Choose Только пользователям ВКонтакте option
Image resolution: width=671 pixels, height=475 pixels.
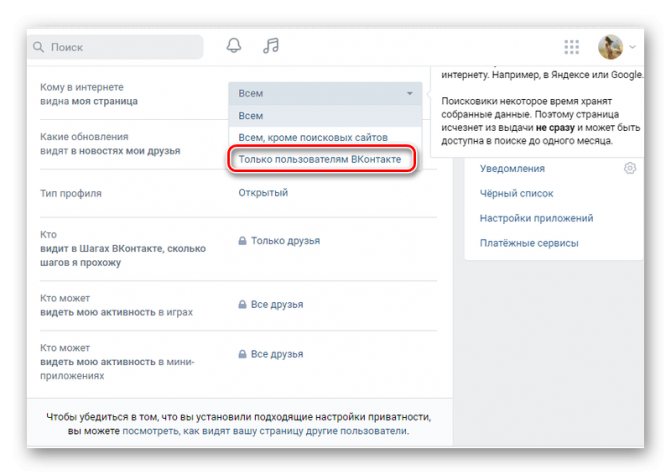(x=322, y=159)
